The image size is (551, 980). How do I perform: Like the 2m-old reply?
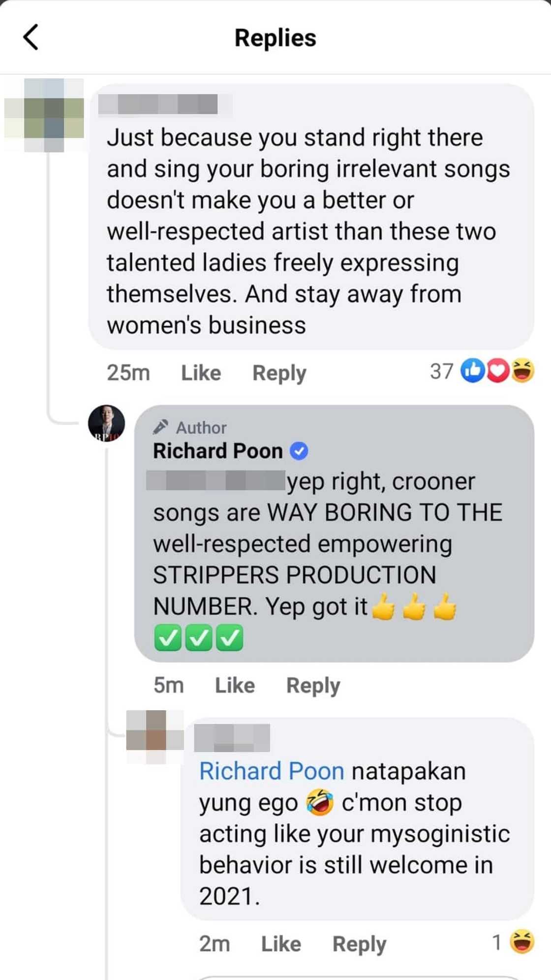tap(281, 944)
